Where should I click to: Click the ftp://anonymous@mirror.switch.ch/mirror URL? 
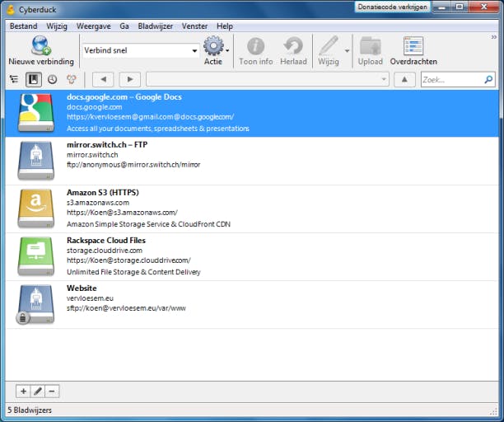point(133,165)
